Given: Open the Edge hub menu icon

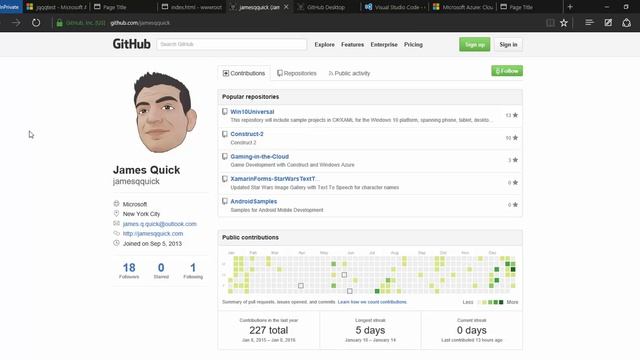Looking at the screenshot, I should click(589, 22).
